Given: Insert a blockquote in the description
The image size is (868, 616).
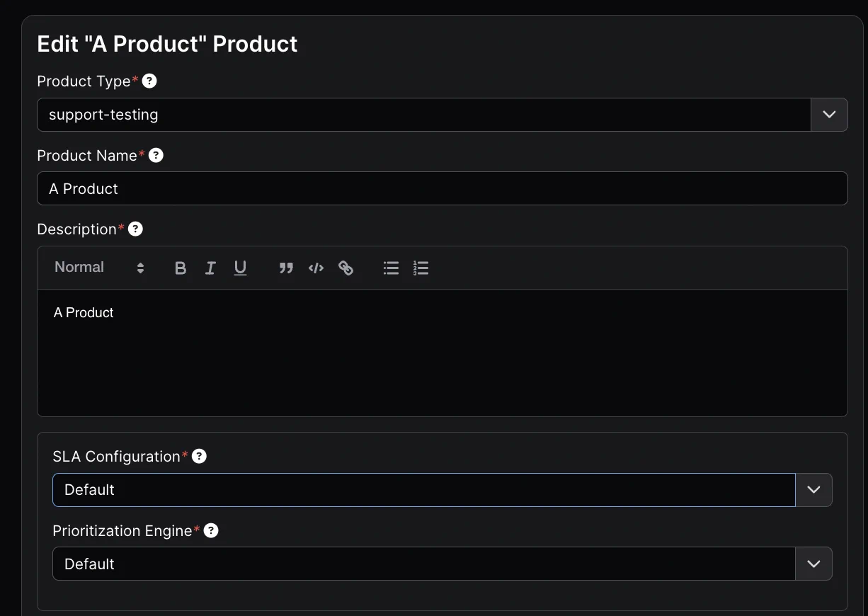Looking at the screenshot, I should [286, 268].
